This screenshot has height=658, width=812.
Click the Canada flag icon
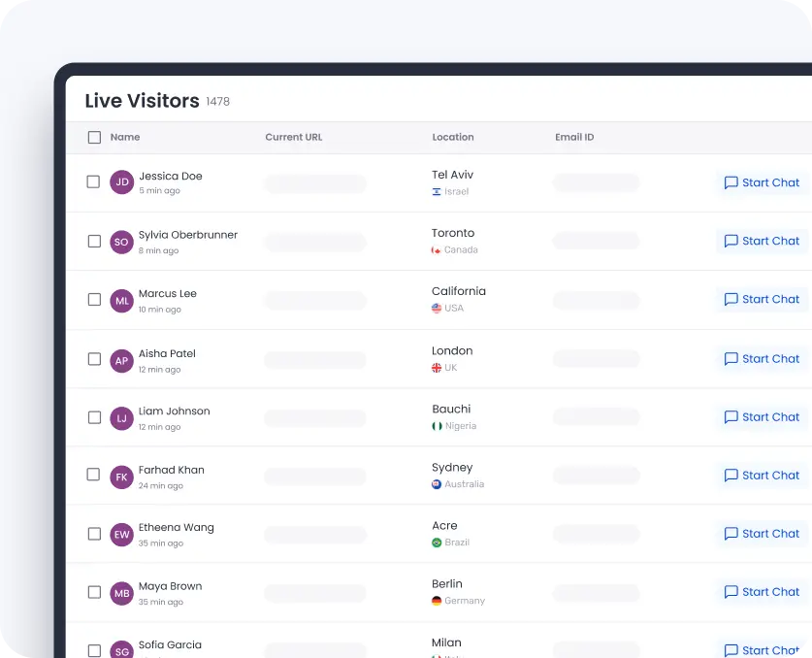[x=437, y=250]
